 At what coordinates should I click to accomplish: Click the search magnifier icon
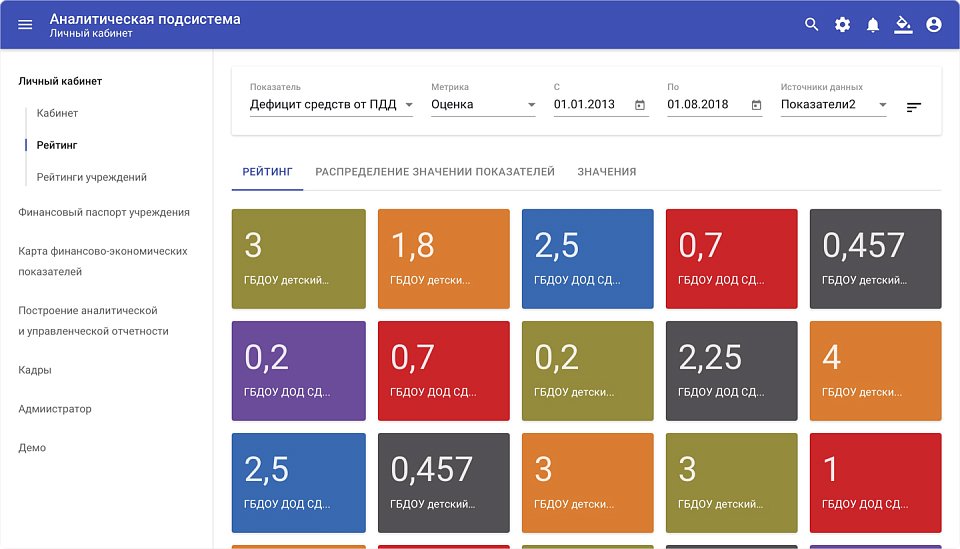[x=812, y=25]
